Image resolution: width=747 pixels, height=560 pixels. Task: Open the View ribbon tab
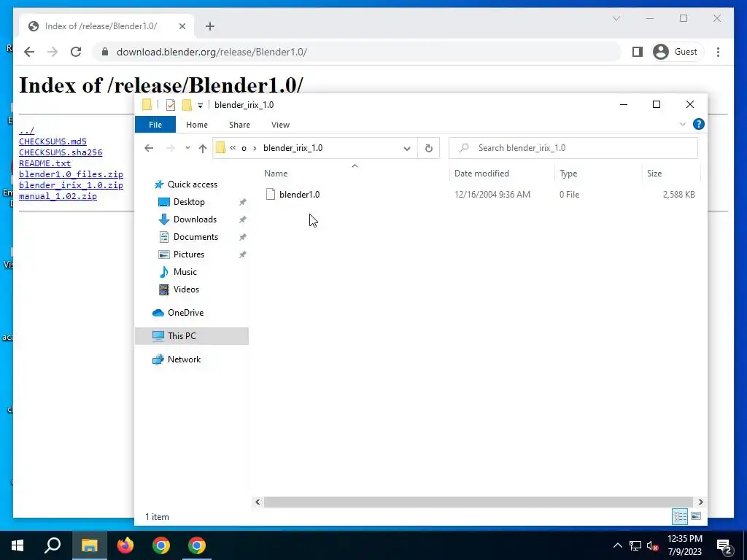pos(280,125)
